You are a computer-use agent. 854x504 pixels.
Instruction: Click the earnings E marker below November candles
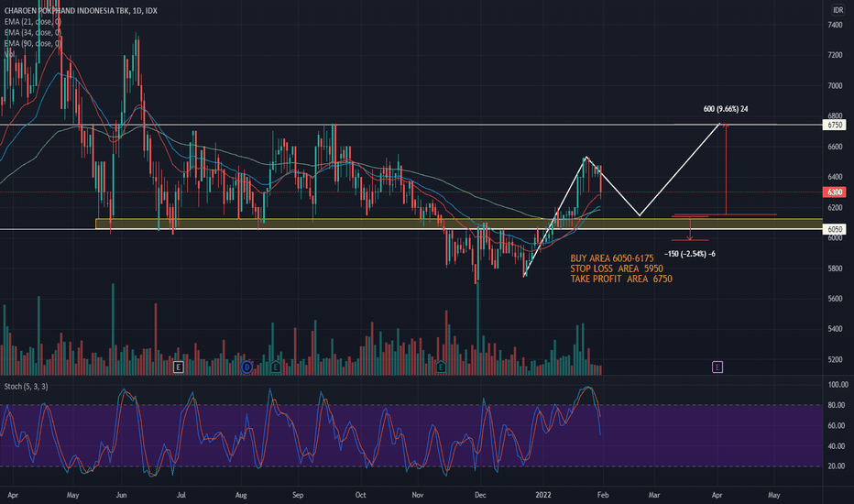point(441,367)
